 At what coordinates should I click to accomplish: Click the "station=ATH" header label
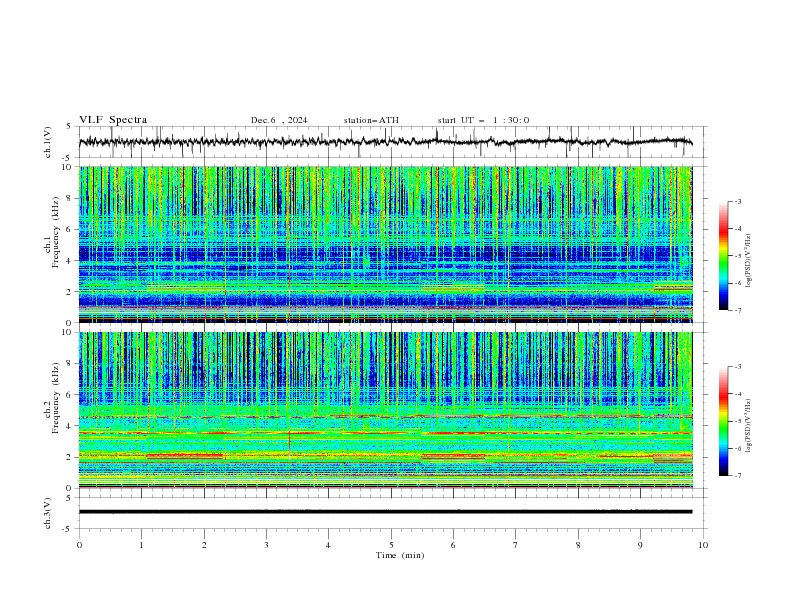click(x=371, y=120)
